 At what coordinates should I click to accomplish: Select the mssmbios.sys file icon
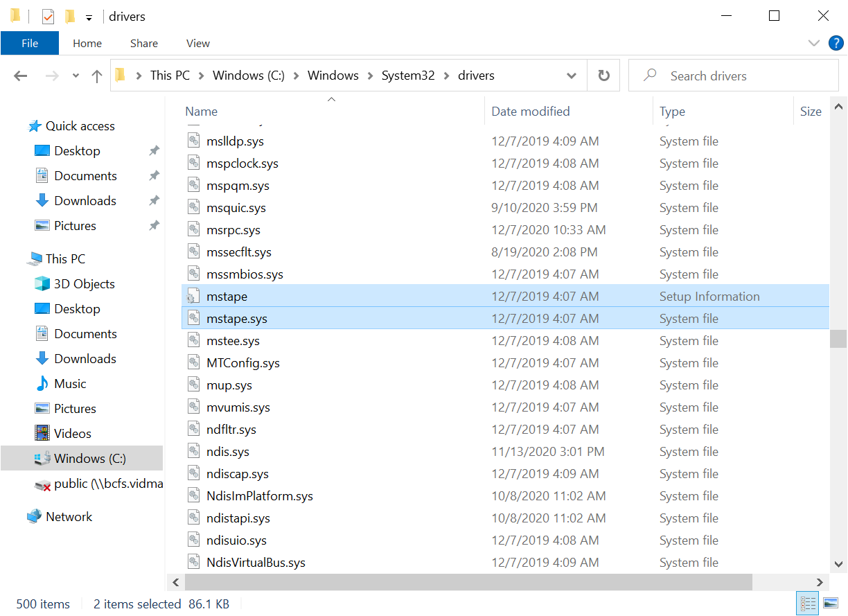click(193, 274)
